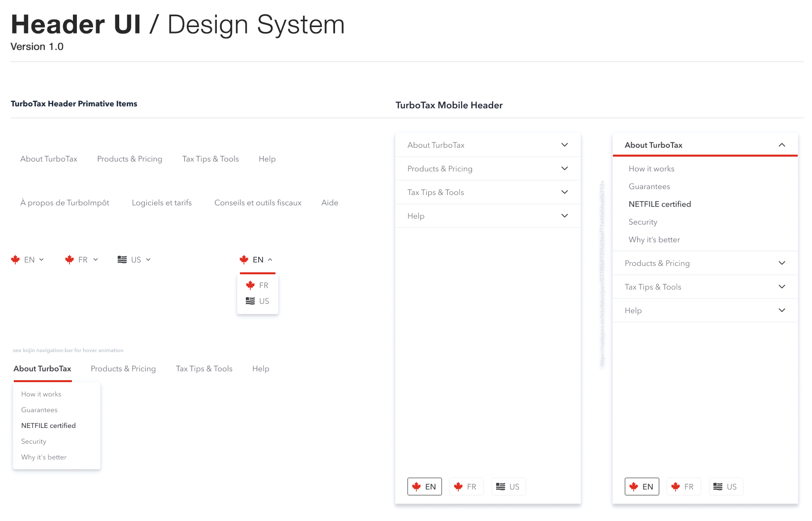Open Security in the desktop dropdown menu

coord(34,442)
